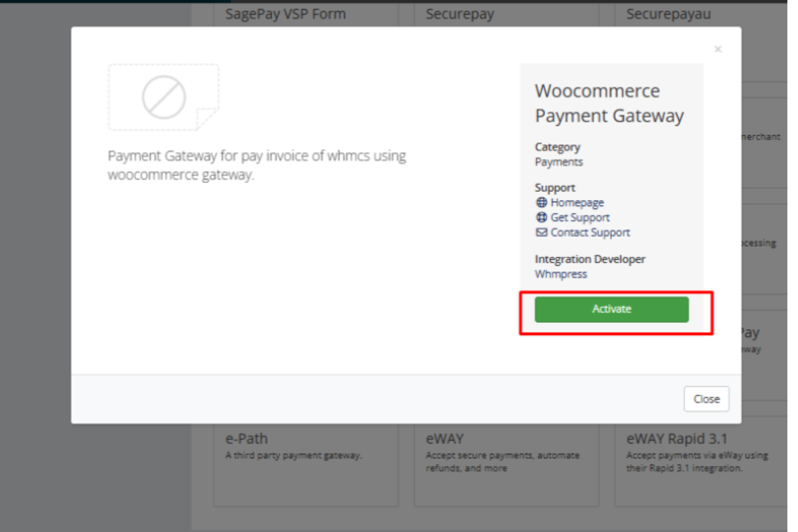This screenshot has width=798, height=532.
Task: Open the Homepage support link
Action: [577, 203]
